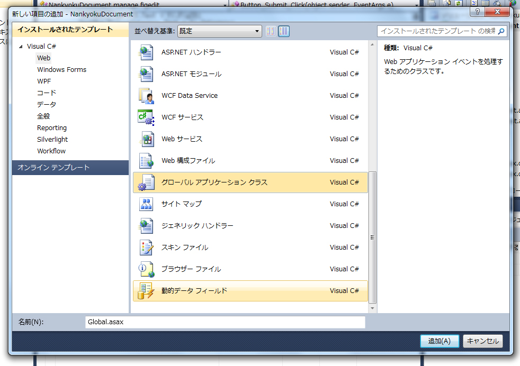Click the search magnifier icon

click(501, 31)
